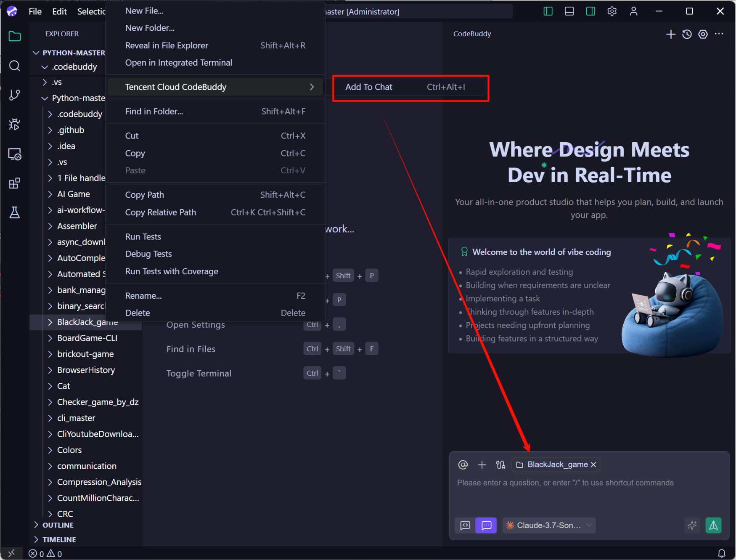Viewport: 736px width, 560px height.
Task: Expand the OUTLINE section
Action: (x=58, y=525)
